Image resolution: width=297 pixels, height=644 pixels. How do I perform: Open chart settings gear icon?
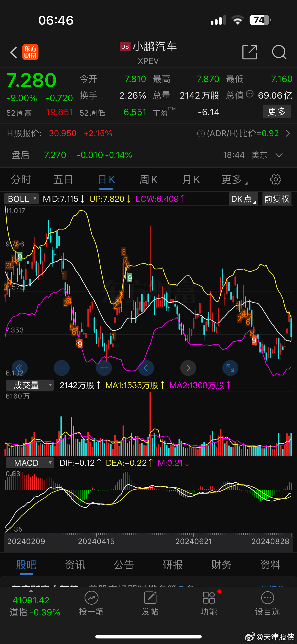[x=276, y=179]
